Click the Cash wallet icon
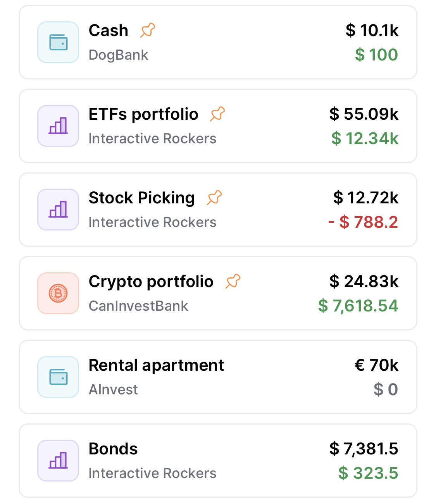Screen dimensions: 436x504 tap(58, 42)
